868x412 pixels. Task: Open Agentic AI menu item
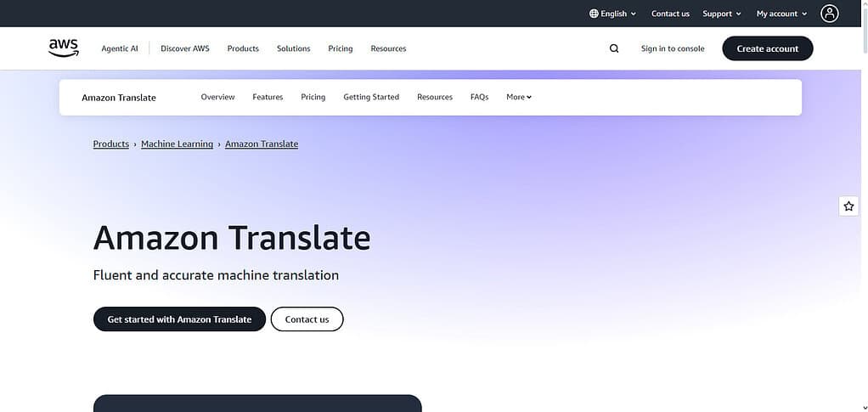point(120,48)
